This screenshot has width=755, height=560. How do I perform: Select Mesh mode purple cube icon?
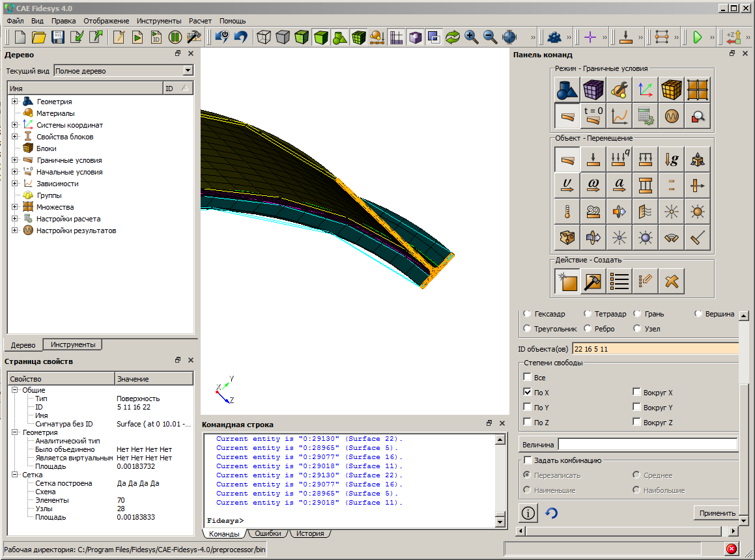coord(593,90)
